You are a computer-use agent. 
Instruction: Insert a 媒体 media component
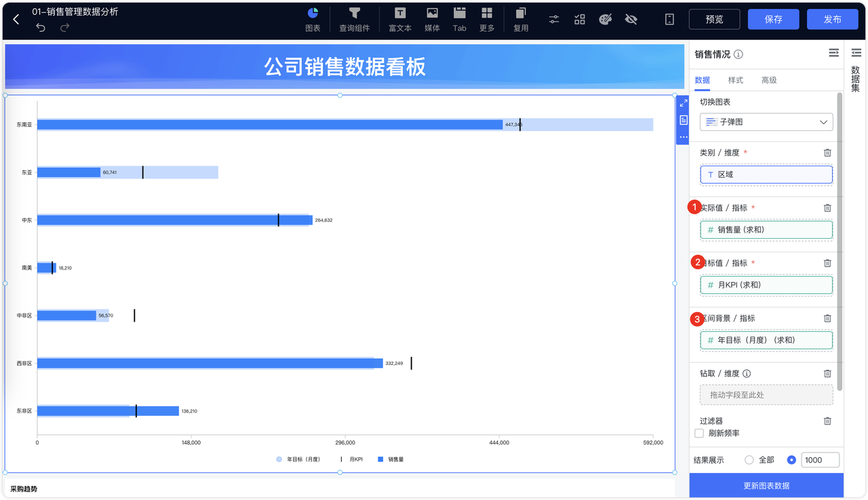tap(432, 20)
